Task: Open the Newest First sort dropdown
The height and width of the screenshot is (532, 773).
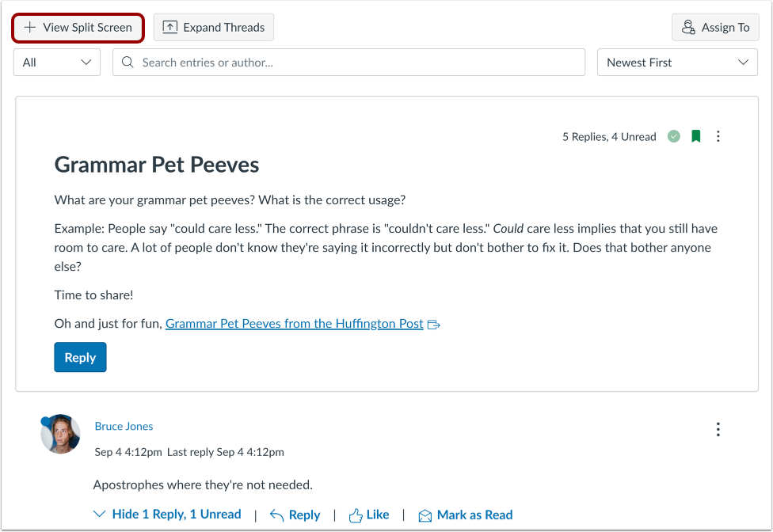Action: point(677,62)
